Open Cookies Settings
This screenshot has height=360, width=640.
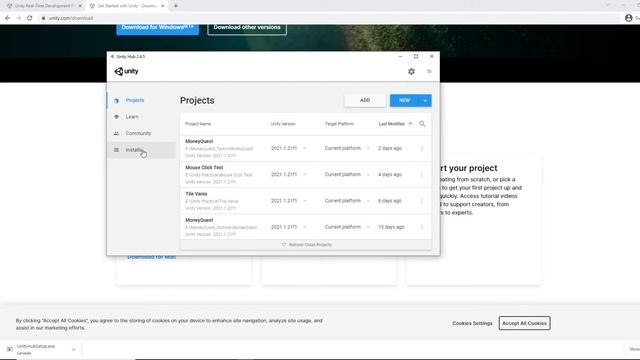point(472,323)
